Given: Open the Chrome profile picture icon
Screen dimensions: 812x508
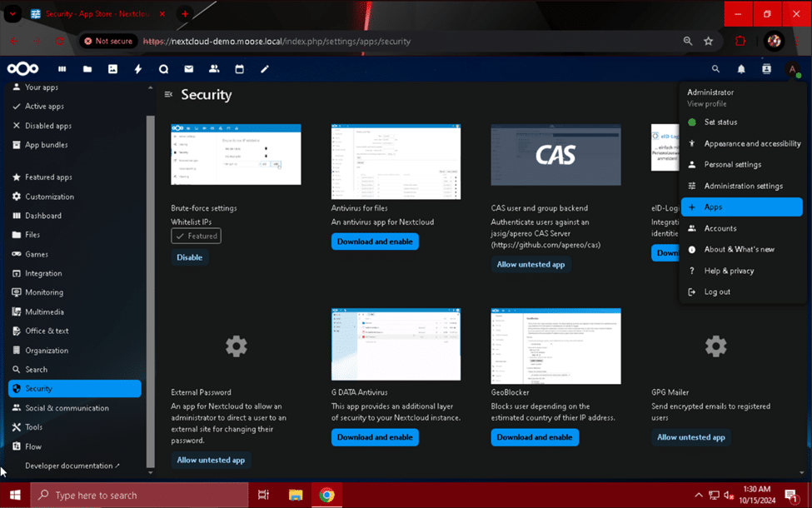Looking at the screenshot, I should [x=775, y=41].
